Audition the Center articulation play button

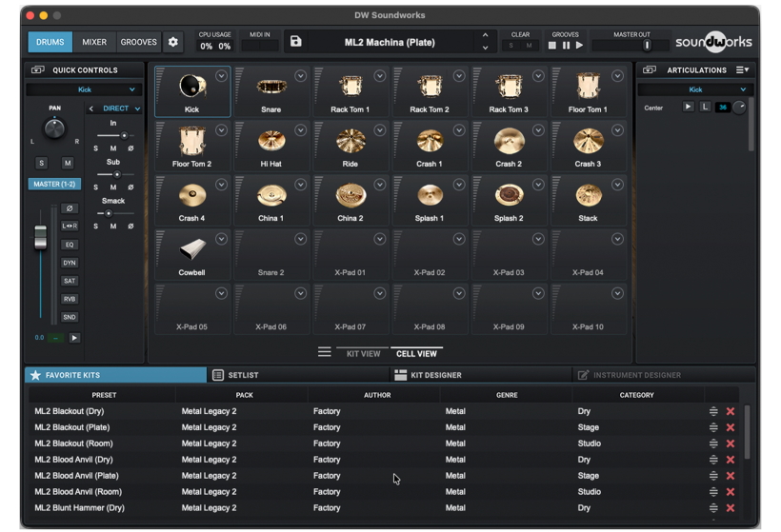click(x=688, y=107)
